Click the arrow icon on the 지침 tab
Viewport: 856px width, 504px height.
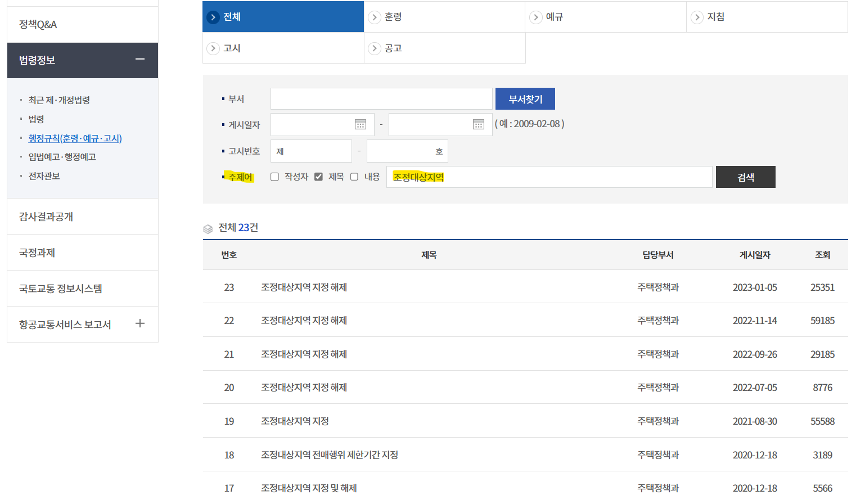pos(697,17)
